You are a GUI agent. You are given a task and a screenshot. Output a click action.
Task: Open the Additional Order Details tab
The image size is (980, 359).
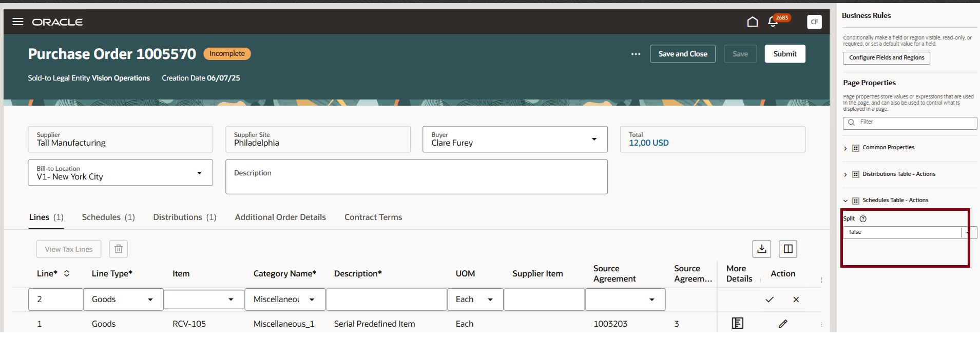280,217
